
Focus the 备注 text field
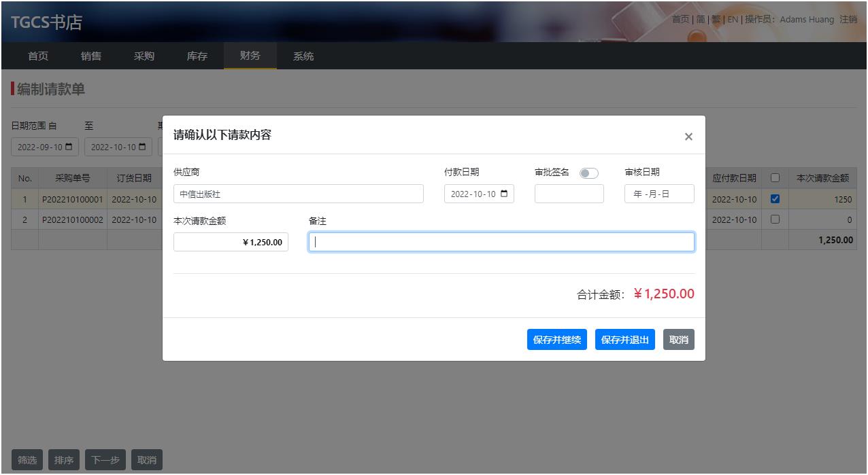tap(501, 243)
